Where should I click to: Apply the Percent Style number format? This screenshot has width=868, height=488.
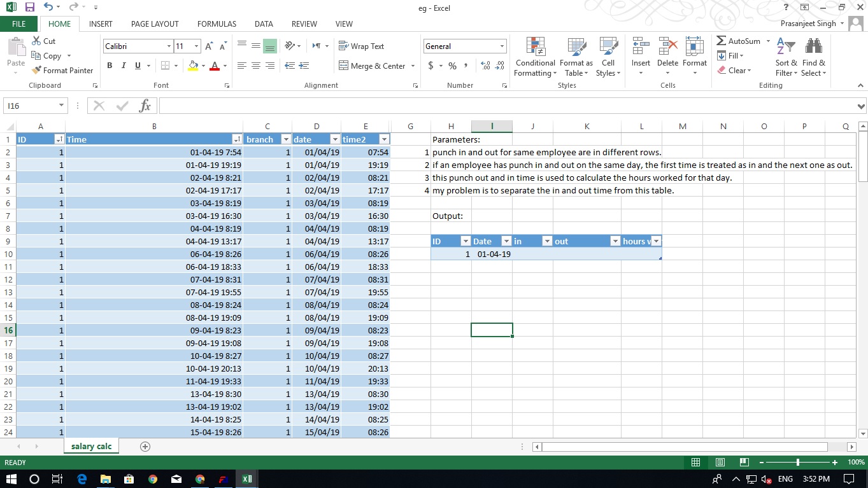click(452, 65)
